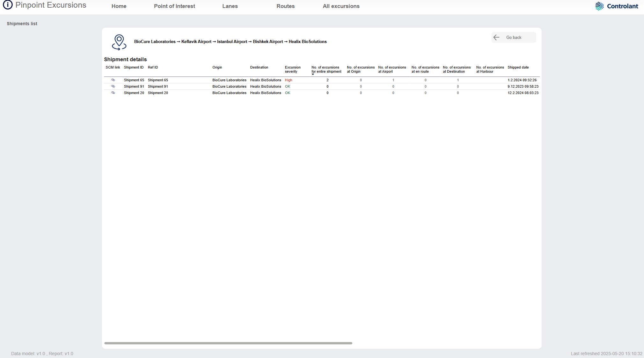The height and width of the screenshot is (358, 644).
Task: Open SCM link for Shipment 91
Action: tap(113, 86)
